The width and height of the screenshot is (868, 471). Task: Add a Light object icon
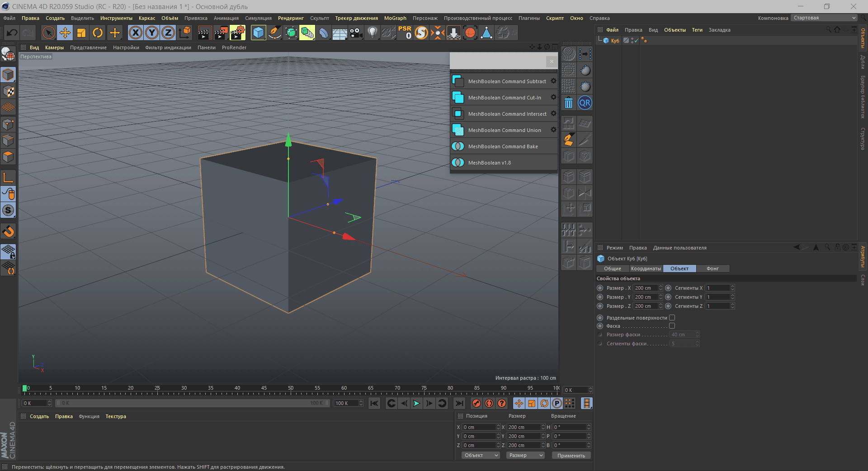click(x=372, y=33)
